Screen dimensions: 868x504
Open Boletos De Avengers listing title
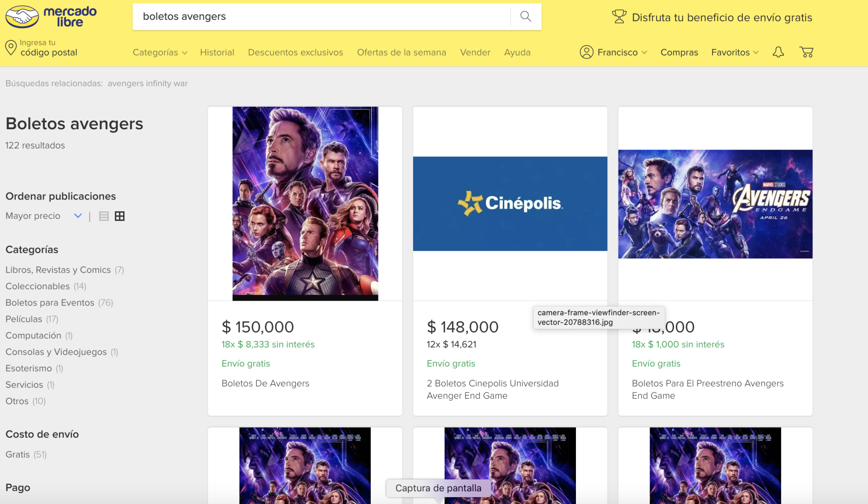point(265,384)
